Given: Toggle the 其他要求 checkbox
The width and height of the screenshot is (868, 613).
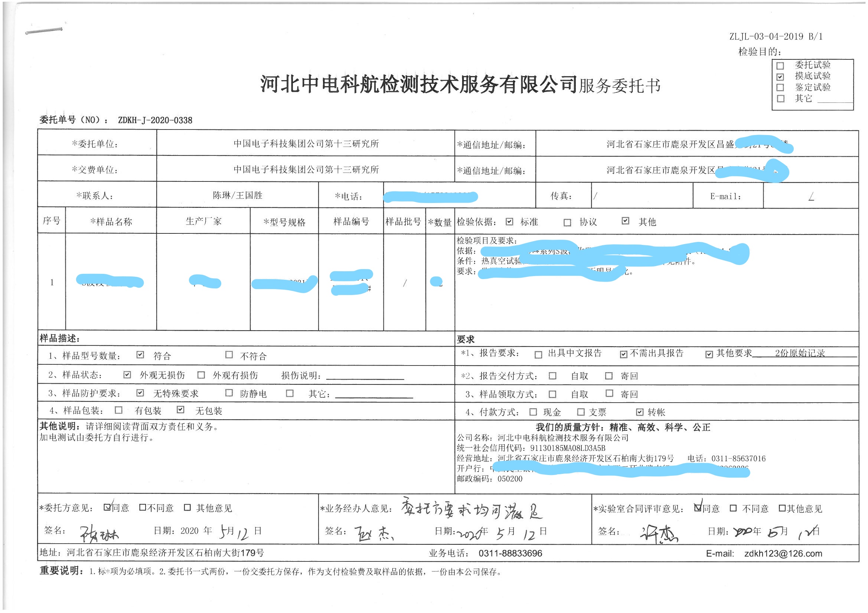Looking at the screenshot, I should [709, 354].
